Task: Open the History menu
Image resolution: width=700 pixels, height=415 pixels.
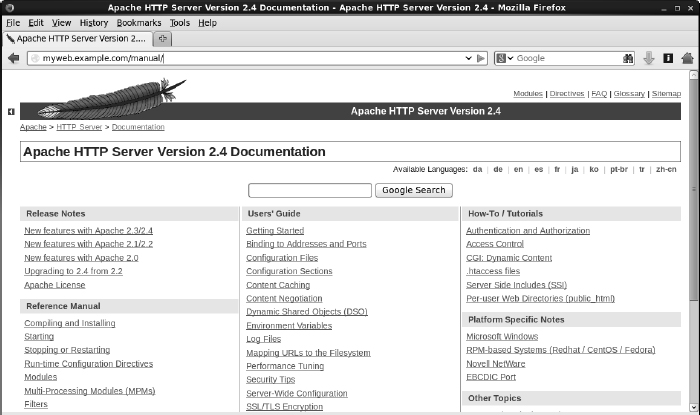Action: tap(94, 23)
